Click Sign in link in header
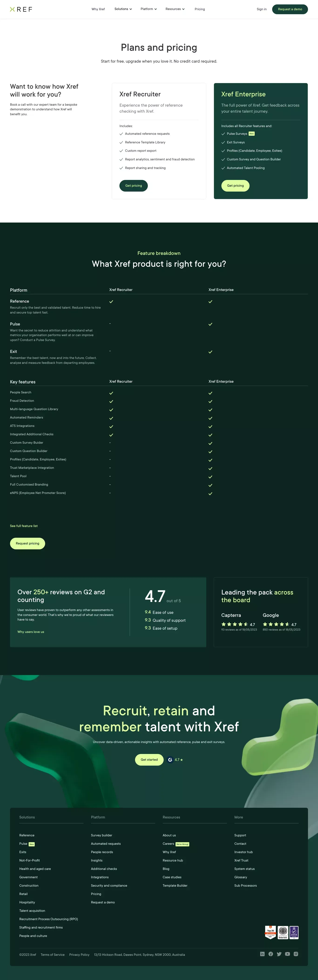The width and height of the screenshot is (318, 980). point(262,9)
